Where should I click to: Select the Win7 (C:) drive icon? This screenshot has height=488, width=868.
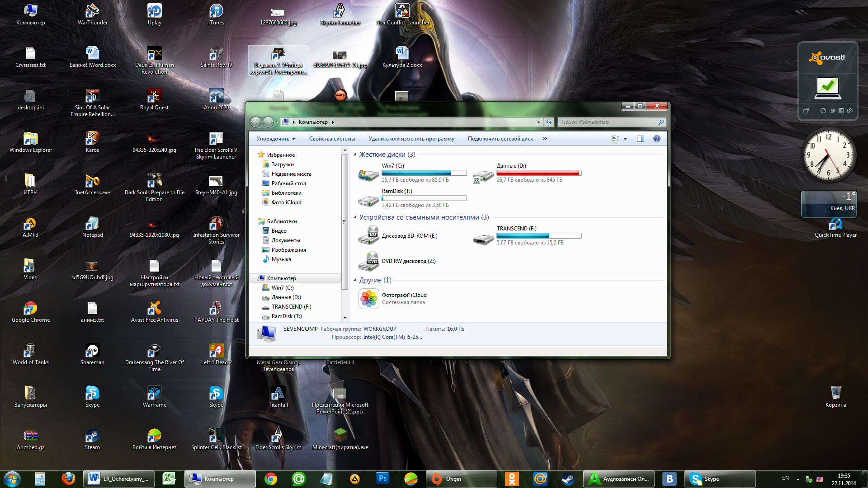[368, 175]
